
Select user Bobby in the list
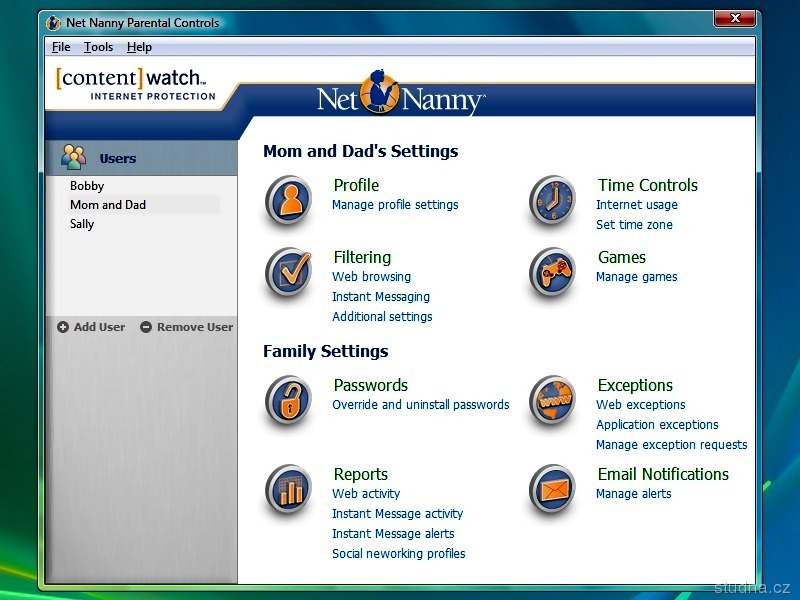tap(87, 186)
